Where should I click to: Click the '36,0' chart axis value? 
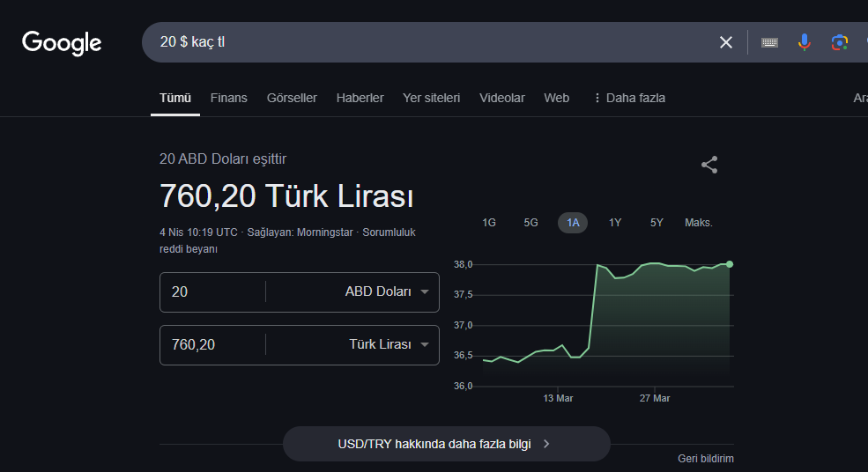464,386
